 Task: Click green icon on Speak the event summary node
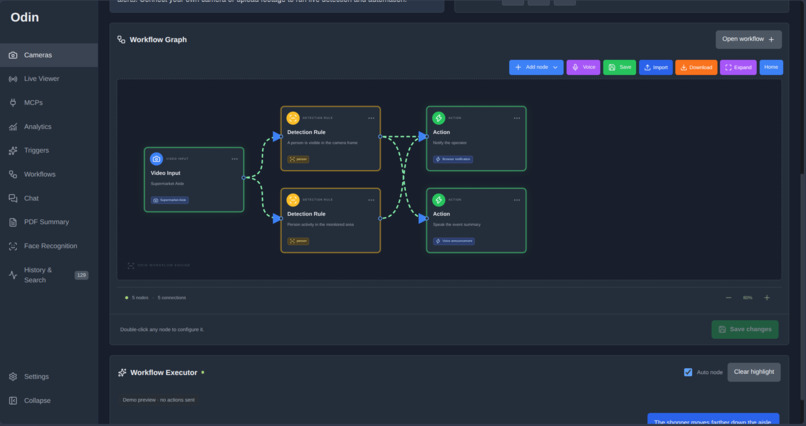tap(438, 200)
